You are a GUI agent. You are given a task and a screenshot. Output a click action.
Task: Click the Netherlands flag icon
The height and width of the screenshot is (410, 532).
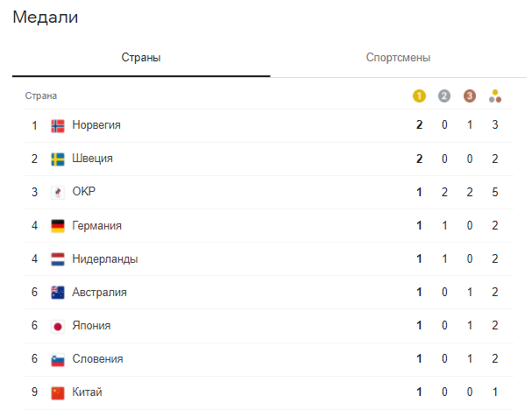coord(58,258)
